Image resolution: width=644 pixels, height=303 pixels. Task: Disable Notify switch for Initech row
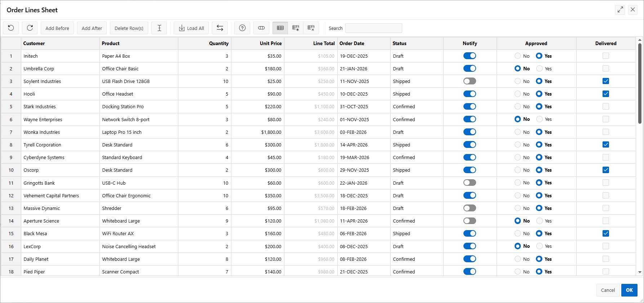(x=470, y=56)
